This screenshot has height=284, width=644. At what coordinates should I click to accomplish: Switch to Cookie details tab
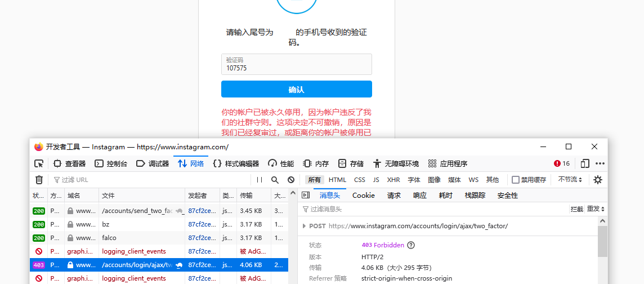tap(364, 195)
